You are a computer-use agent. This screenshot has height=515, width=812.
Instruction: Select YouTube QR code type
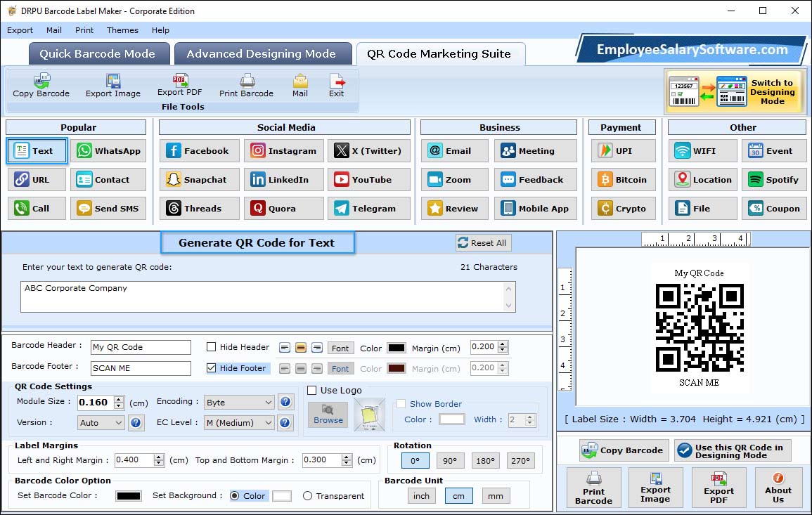point(368,180)
